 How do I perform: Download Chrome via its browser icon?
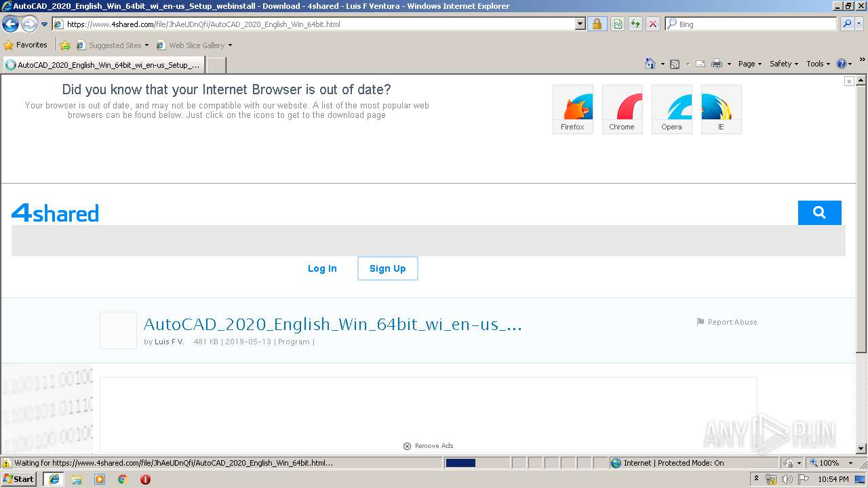pos(622,109)
